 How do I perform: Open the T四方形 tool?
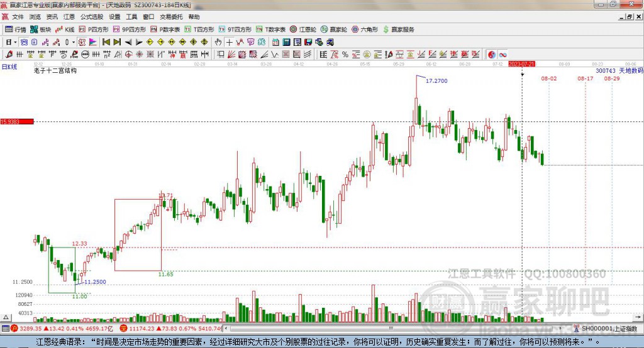(199, 30)
